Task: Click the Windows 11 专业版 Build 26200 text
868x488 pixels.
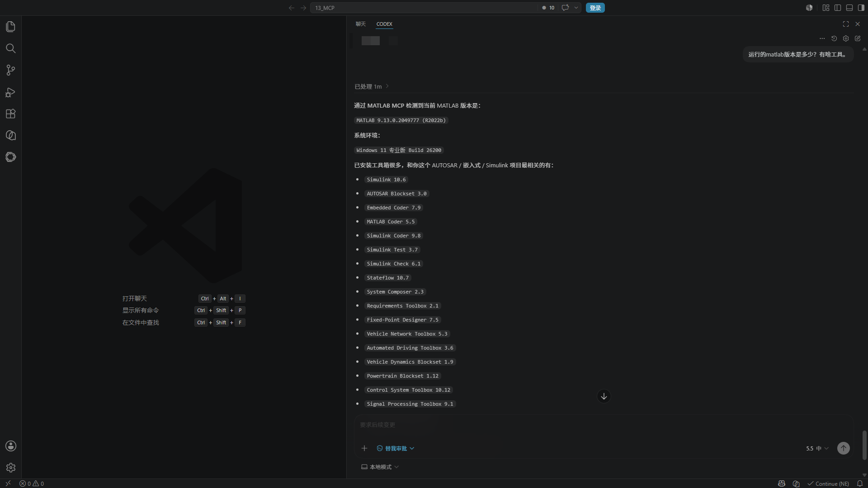Action: pyautogui.click(x=399, y=150)
